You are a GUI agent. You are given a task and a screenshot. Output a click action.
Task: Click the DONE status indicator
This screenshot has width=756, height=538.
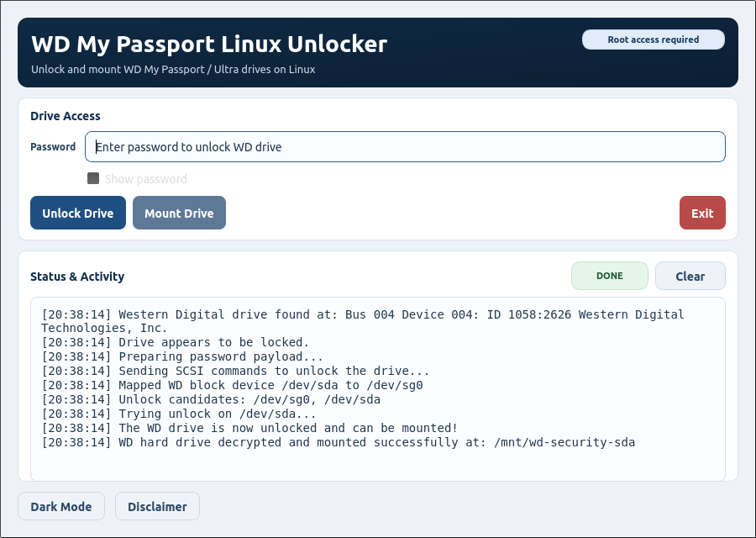pyautogui.click(x=610, y=276)
